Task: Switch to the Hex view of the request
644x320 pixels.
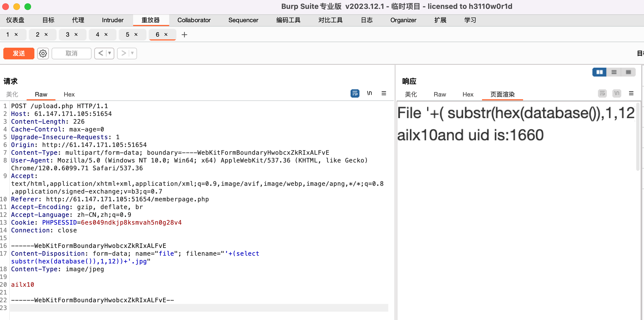Action: click(x=69, y=94)
